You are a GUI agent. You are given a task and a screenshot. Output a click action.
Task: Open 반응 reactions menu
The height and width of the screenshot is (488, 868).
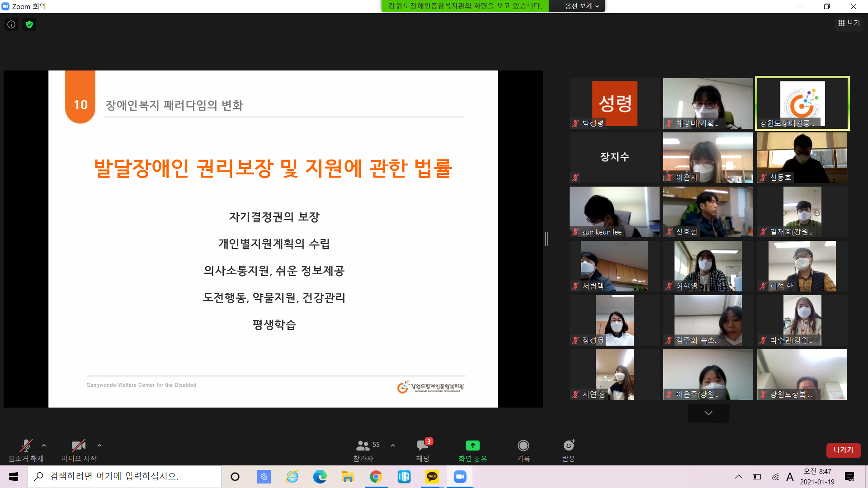(568, 450)
